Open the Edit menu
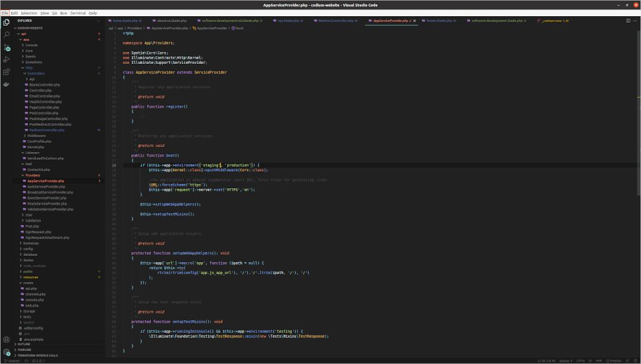Image resolution: width=641 pixels, height=364 pixels. [14, 13]
